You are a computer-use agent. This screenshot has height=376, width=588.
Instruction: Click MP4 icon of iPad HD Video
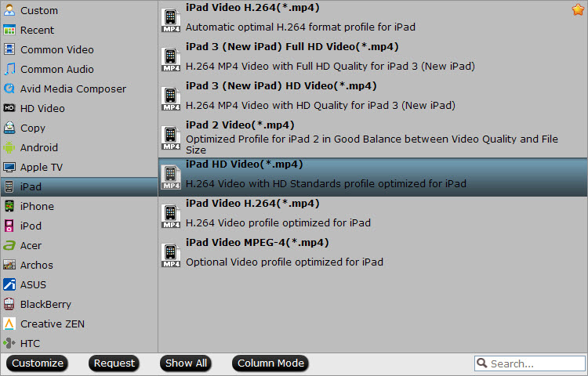(x=171, y=177)
